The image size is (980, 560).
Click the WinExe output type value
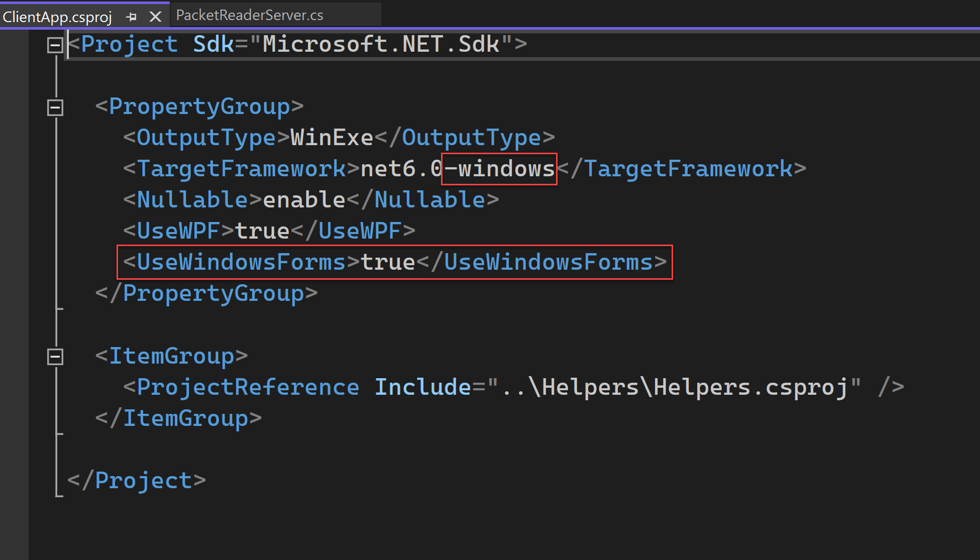(332, 137)
